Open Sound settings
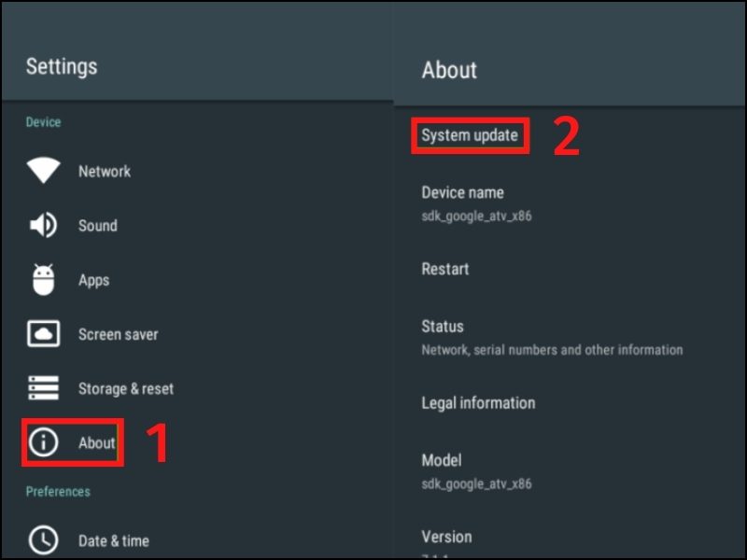Viewport: 747px width, 560px height. 98,225
